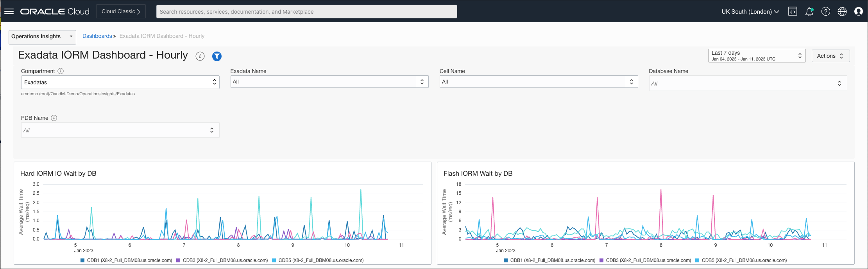The image size is (868, 269).
Task: Open the announcements bell icon
Action: pos(809,12)
